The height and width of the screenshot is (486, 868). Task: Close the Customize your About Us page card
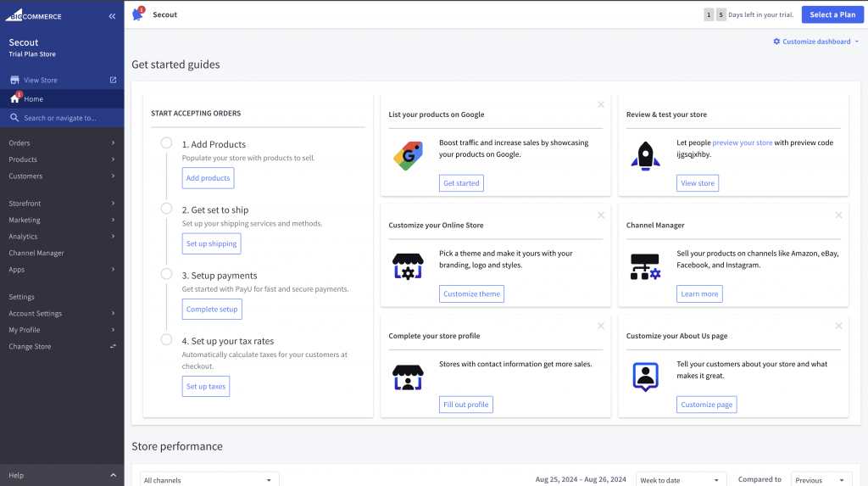coord(838,326)
